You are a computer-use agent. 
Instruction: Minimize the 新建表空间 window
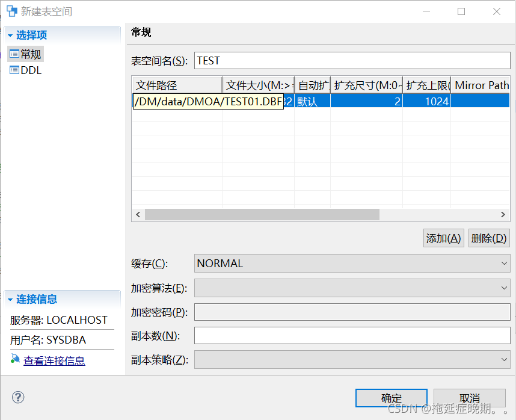[x=426, y=11]
